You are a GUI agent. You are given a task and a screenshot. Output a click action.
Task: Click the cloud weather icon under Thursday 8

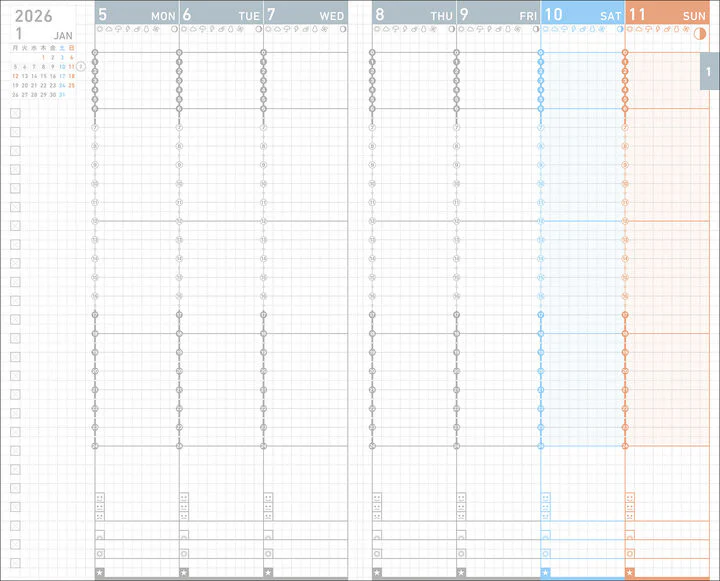point(386,29)
